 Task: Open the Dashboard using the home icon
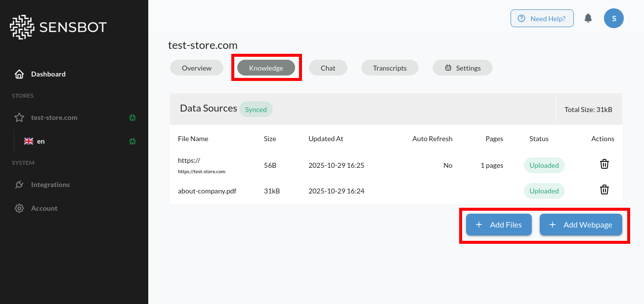pyautogui.click(x=19, y=74)
